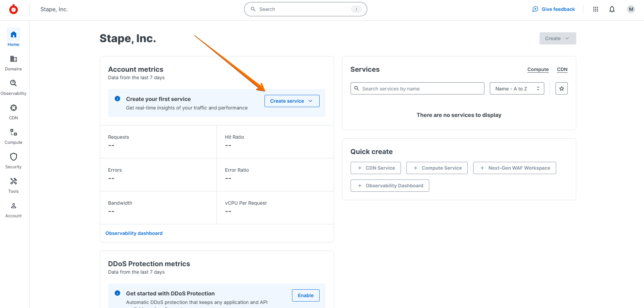Quick create an Observability Dashboard
Screen dimensions: 644x308
click(390, 186)
